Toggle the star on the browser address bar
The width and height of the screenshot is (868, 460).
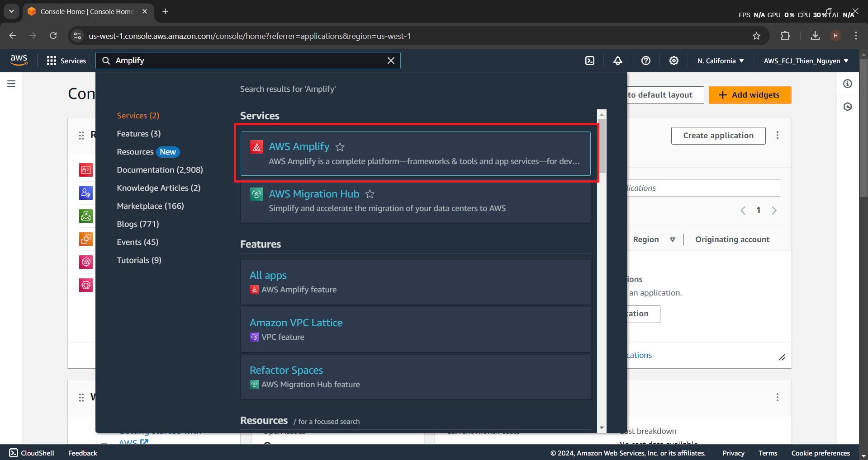point(757,36)
